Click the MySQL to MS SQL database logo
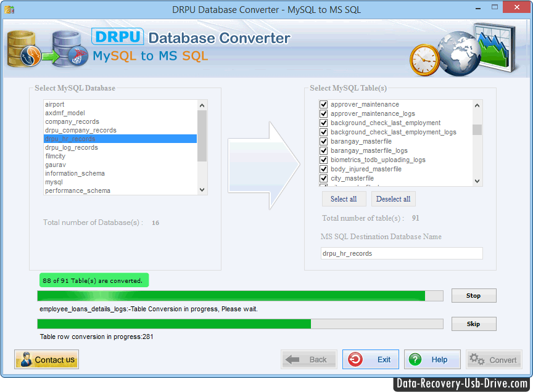The width and height of the screenshot is (533, 392). [47, 49]
